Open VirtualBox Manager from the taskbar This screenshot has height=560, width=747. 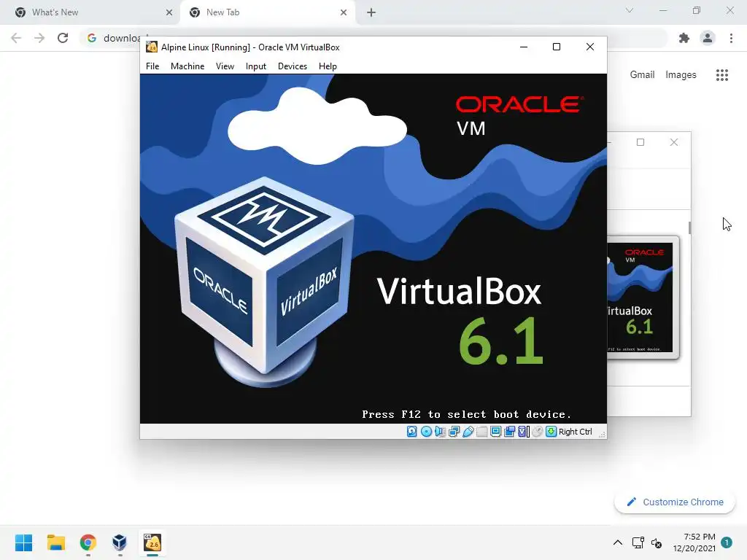click(120, 542)
